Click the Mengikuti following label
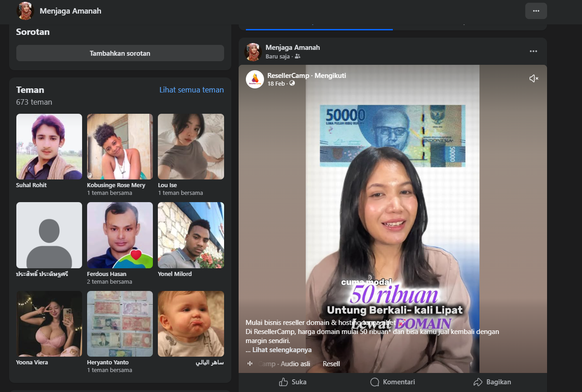The height and width of the screenshot is (392, 582). (330, 76)
